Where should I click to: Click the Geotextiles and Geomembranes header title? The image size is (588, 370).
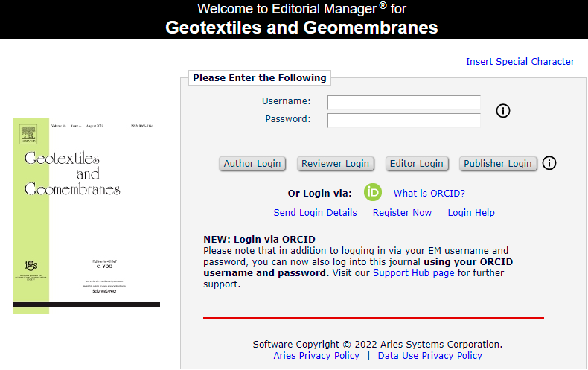[301, 28]
